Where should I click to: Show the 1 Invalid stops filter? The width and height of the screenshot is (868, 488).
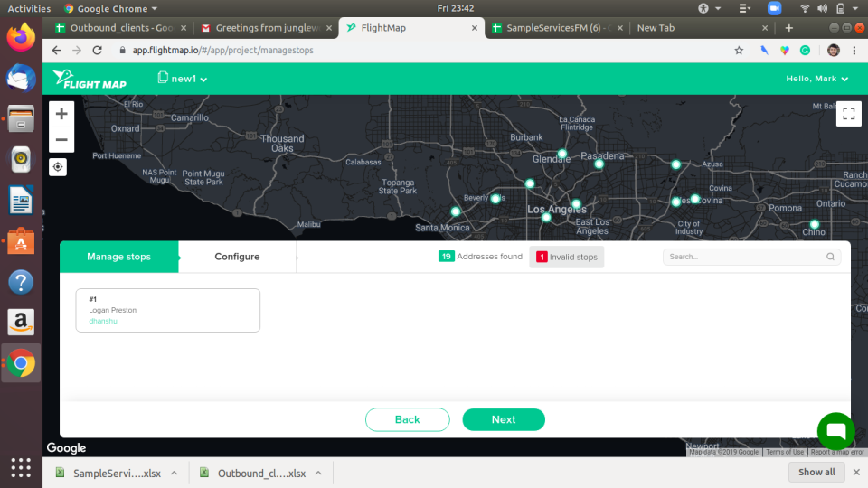click(x=567, y=257)
